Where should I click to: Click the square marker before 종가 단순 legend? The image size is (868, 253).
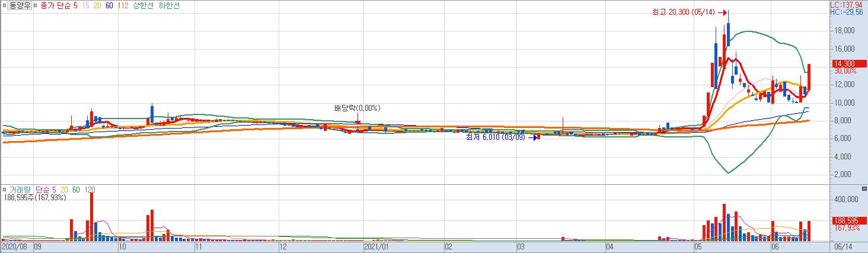pos(34,5)
